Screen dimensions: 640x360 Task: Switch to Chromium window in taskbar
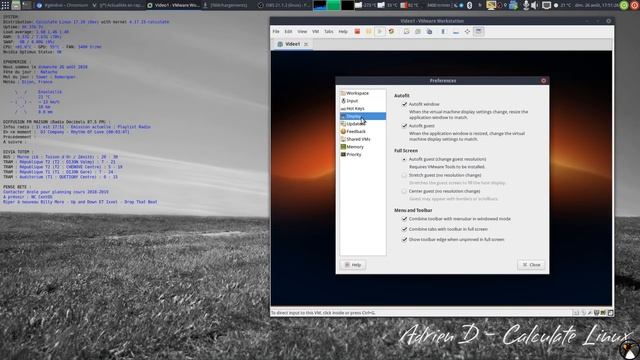62,5
